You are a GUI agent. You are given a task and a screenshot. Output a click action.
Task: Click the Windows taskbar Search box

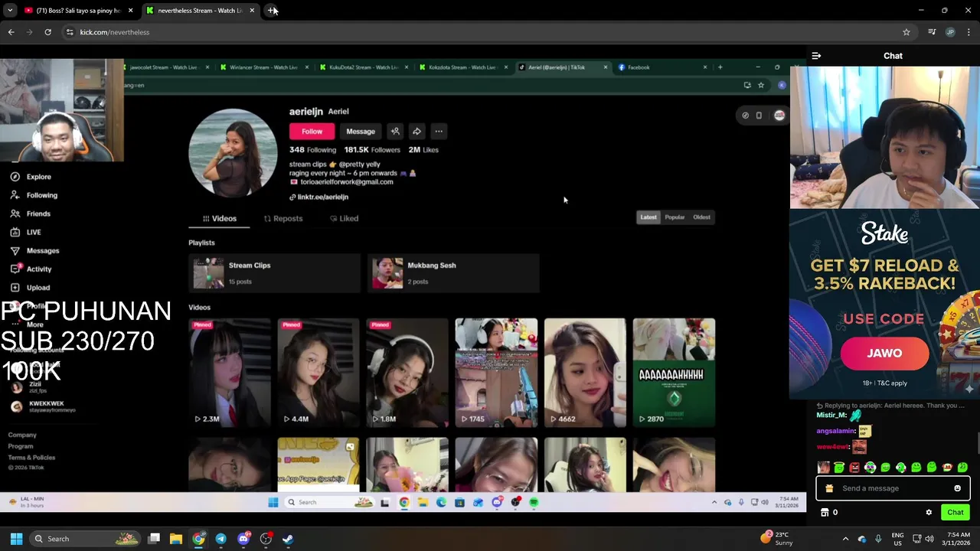(x=86, y=539)
